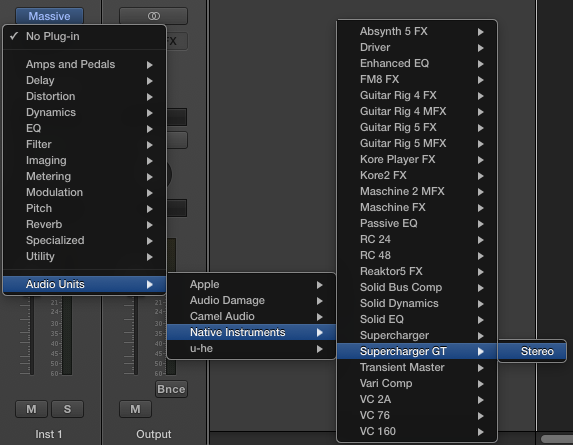Choose the Modulation category
The image size is (573, 445).
[84, 193]
